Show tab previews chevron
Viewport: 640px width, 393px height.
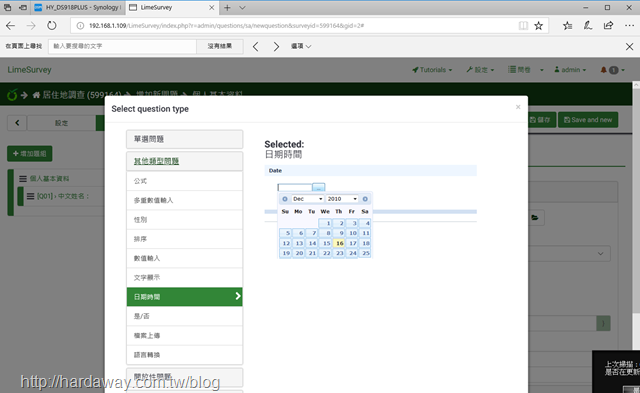[242, 7]
